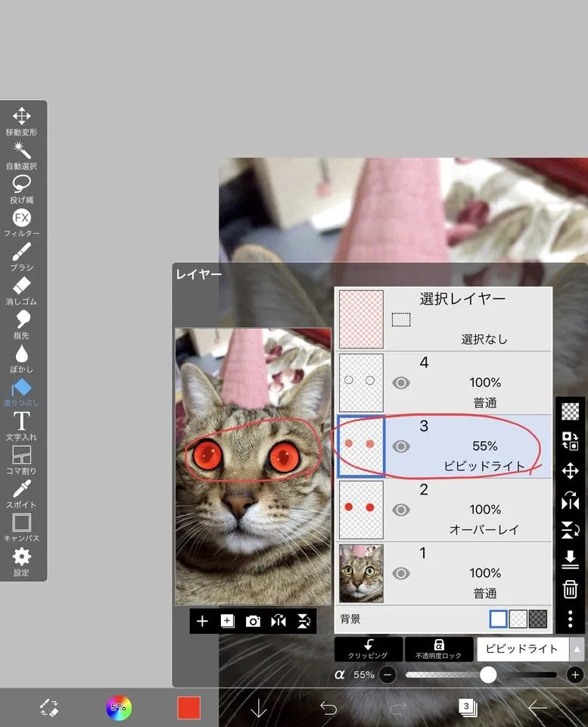Open the color wheel 5% brush settings
Viewport: 588px width, 727px height.
[119, 707]
